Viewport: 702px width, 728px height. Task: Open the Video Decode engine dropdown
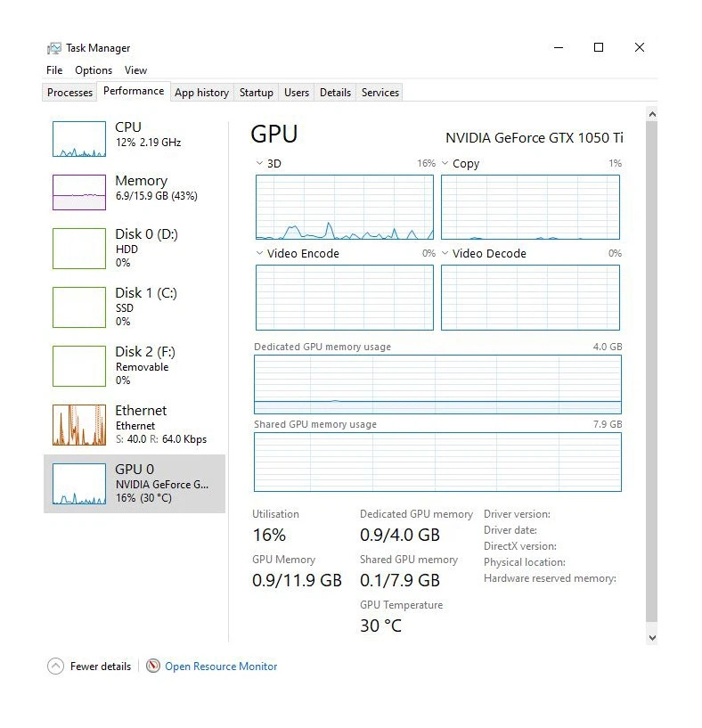[x=445, y=253]
